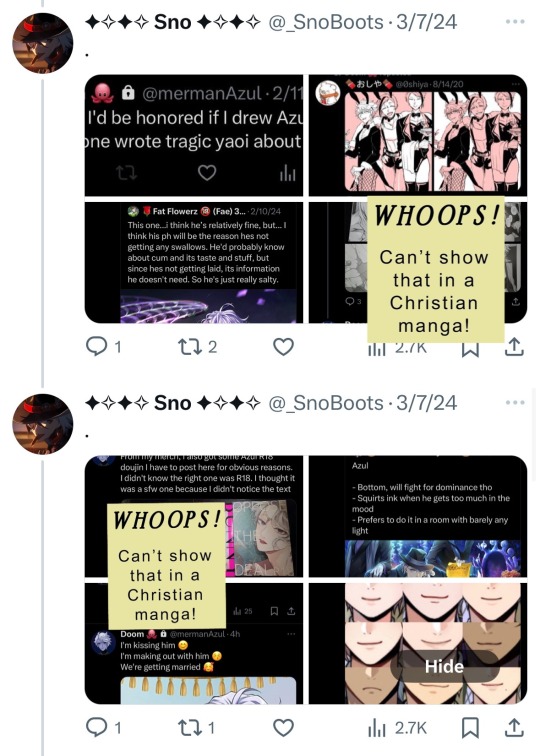Reply to the first Sno tweet
Image resolution: width=540 pixels, height=756 pixels.
[x=103, y=346]
